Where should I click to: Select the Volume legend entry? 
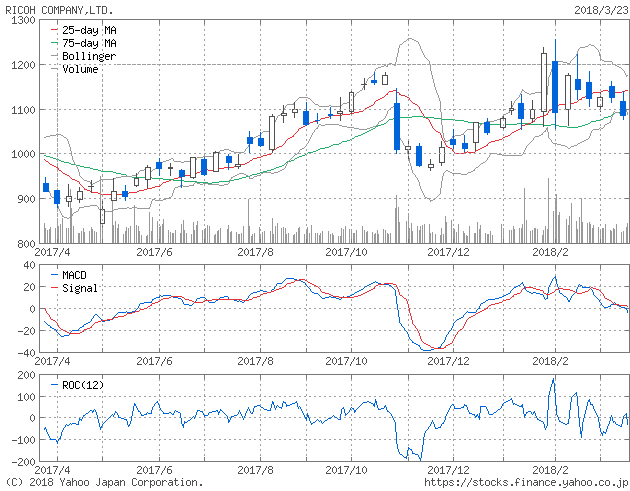79,69
